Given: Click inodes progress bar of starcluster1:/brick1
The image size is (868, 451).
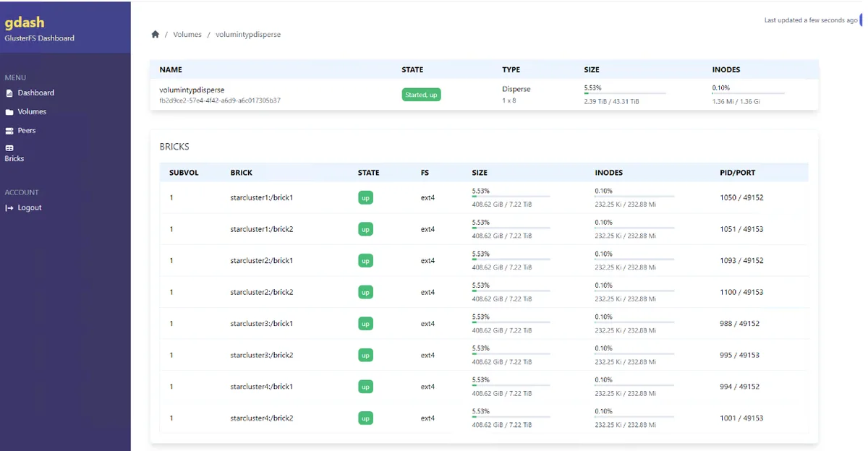Looking at the screenshot, I should [634, 197].
